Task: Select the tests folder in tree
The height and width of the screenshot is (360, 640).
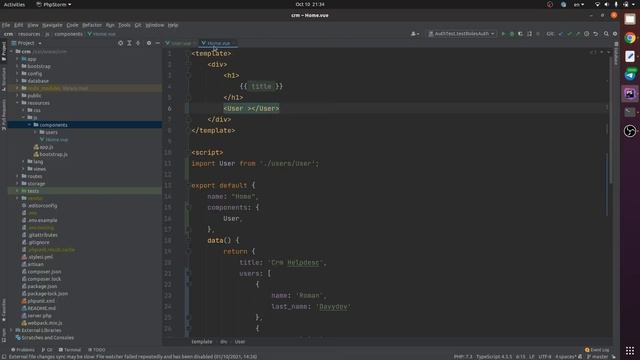Action: pos(84,191)
